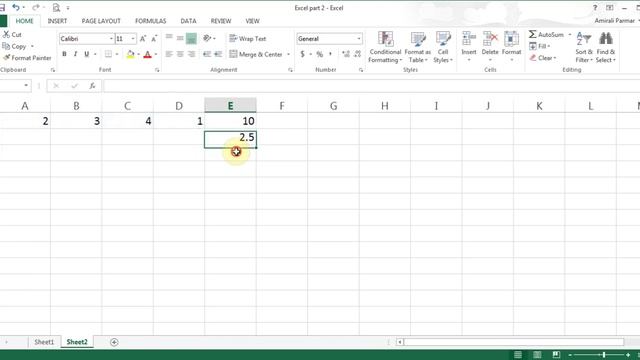
Task: Open Find & Select binoculars menu
Action: [x=606, y=47]
